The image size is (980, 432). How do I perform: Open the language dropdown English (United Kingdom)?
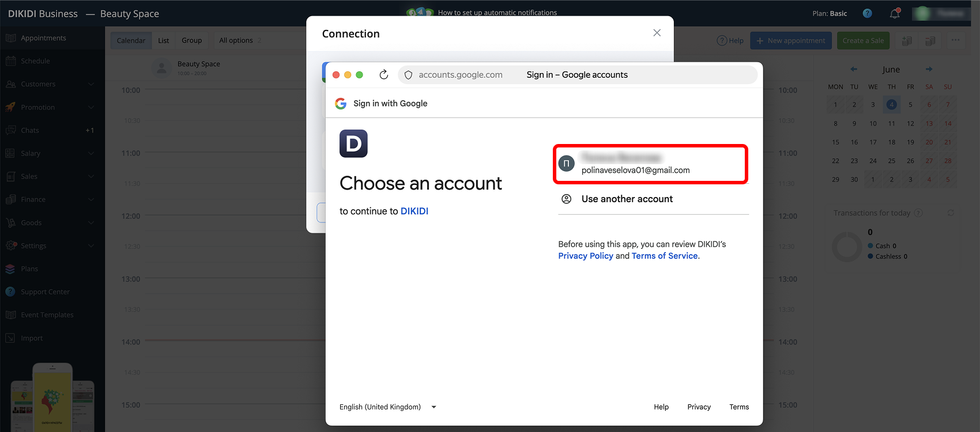tap(387, 407)
